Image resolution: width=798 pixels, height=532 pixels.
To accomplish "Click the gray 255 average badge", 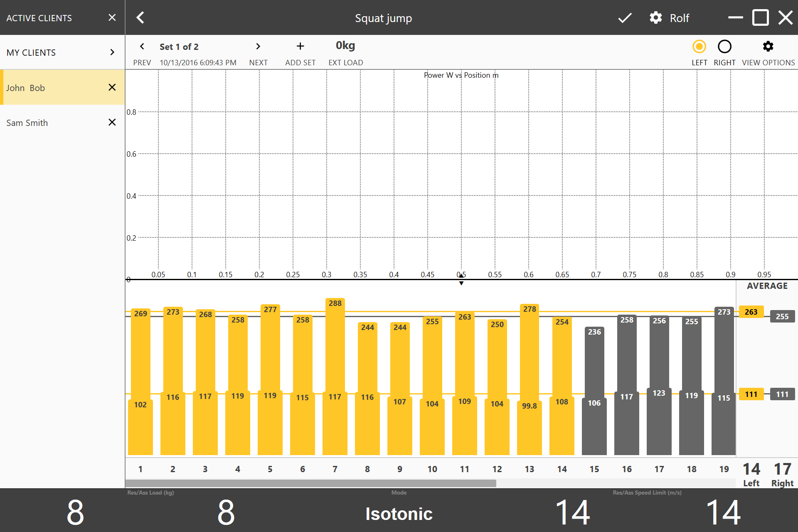I will (x=782, y=316).
